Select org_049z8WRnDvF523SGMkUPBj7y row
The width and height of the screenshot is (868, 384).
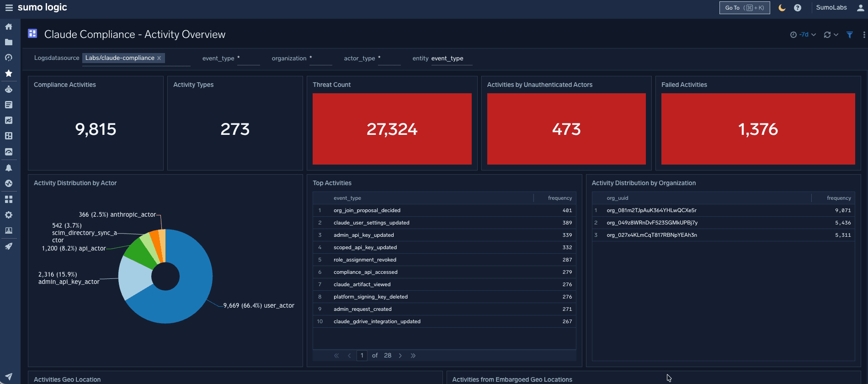point(723,223)
